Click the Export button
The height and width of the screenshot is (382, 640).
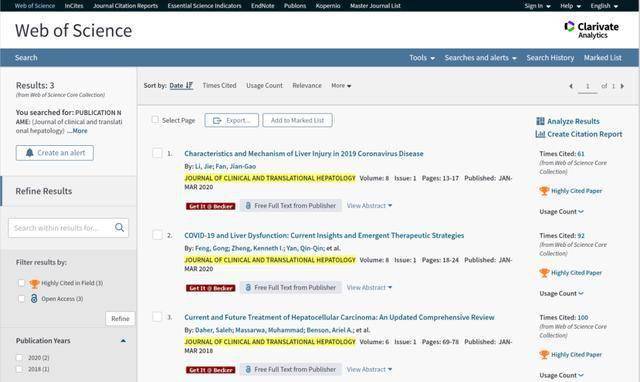tap(231, 120)
